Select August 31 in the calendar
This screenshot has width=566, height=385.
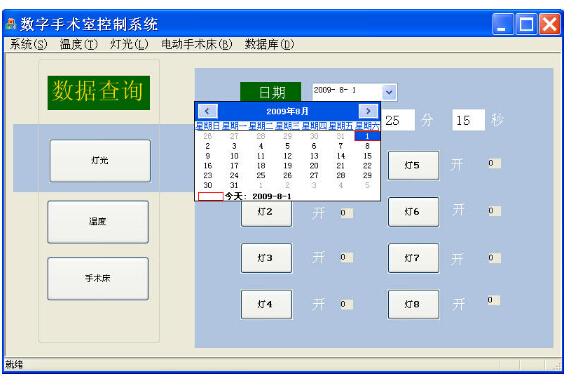point(234,185)
